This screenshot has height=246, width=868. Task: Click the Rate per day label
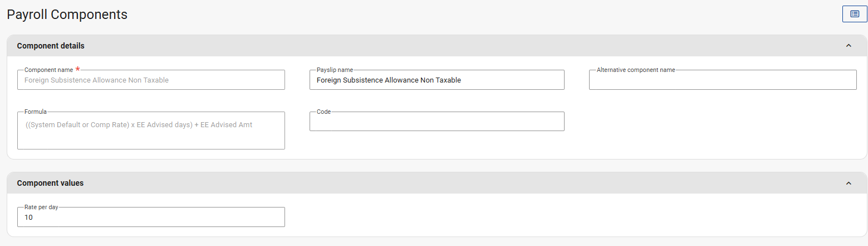point(42,208)
